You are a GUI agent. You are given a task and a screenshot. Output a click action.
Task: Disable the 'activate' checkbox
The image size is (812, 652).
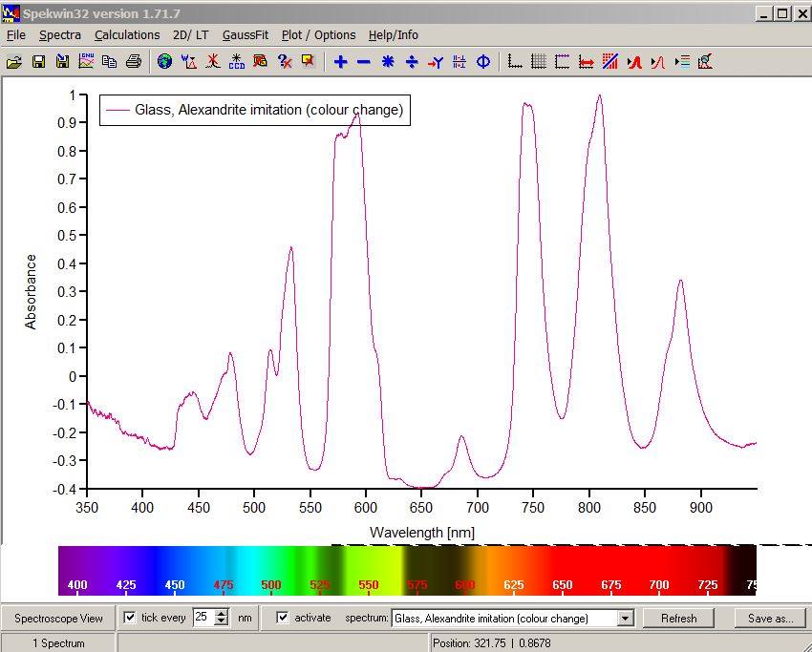point(283,618)
